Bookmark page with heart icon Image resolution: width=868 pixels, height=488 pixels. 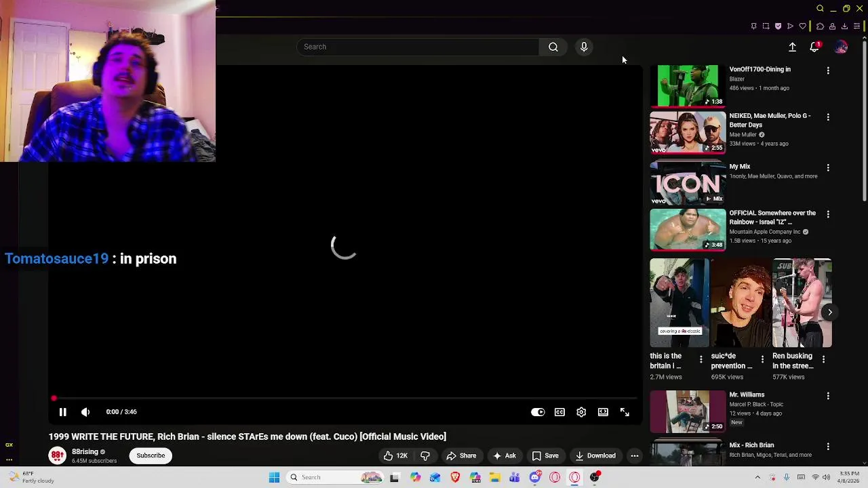803,26
